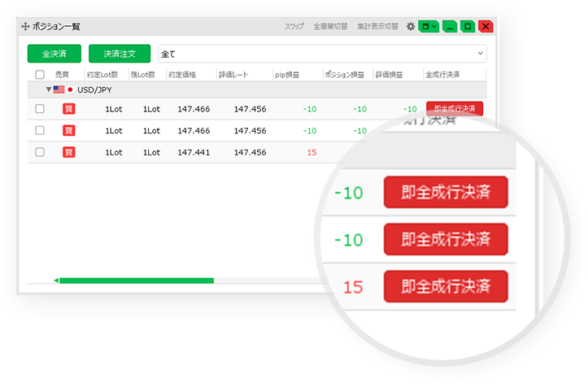Viewport: 588px width, 383px height.
Task: Click the ポジション一覧 window title
Action: [56, 26]
